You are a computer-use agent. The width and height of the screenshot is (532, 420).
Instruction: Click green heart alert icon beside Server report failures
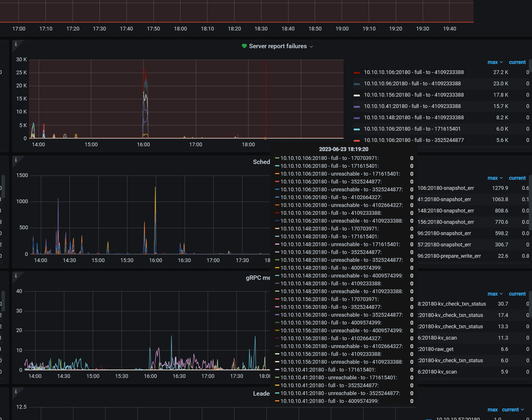[x=244, y=46]
